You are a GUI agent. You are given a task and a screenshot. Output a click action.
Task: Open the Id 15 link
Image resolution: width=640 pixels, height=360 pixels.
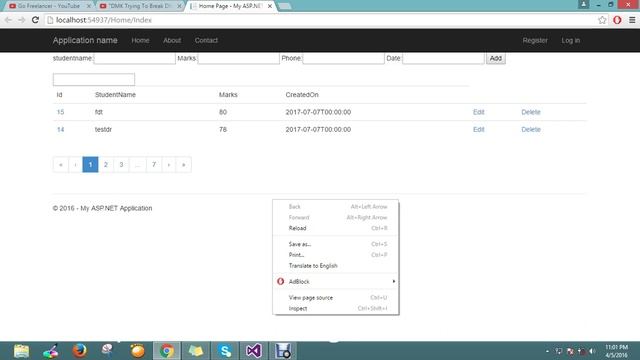(60, 112)
